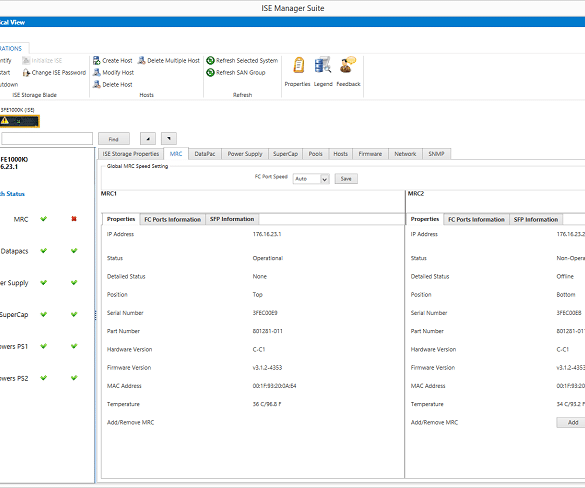Click first Power Supply green check
The width and height of the screenshot is (585, 488).
pyautogui.click(x=44, y=282)
